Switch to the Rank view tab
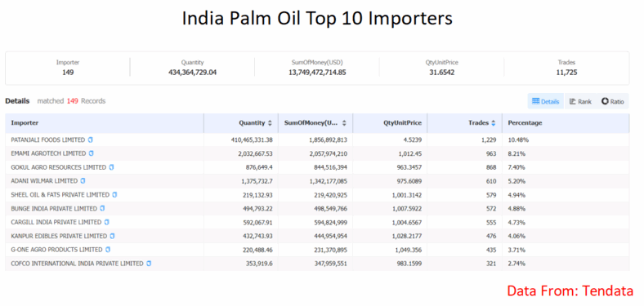Image resolution: width=644 pixels, height=306 pixels. (x=580, y=101)
